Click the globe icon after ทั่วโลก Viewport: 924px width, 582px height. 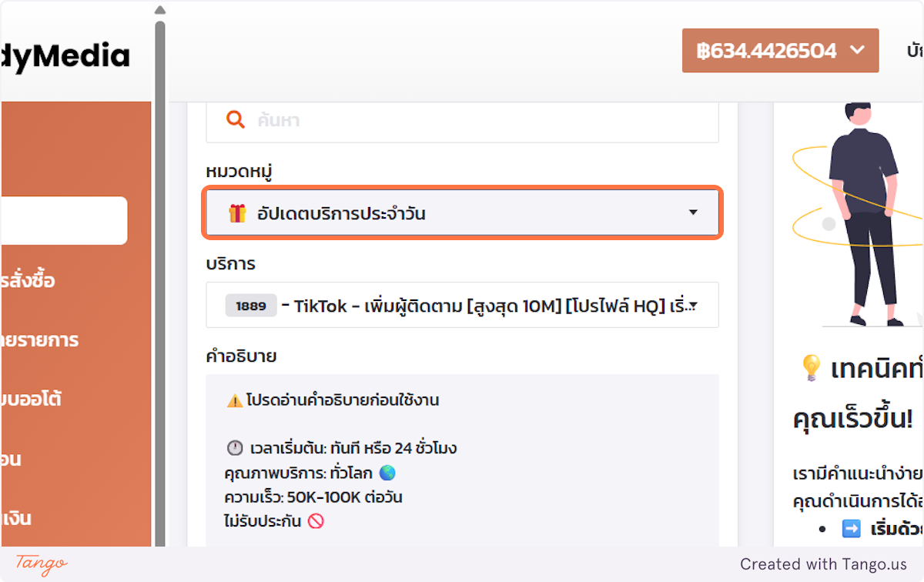388,473
